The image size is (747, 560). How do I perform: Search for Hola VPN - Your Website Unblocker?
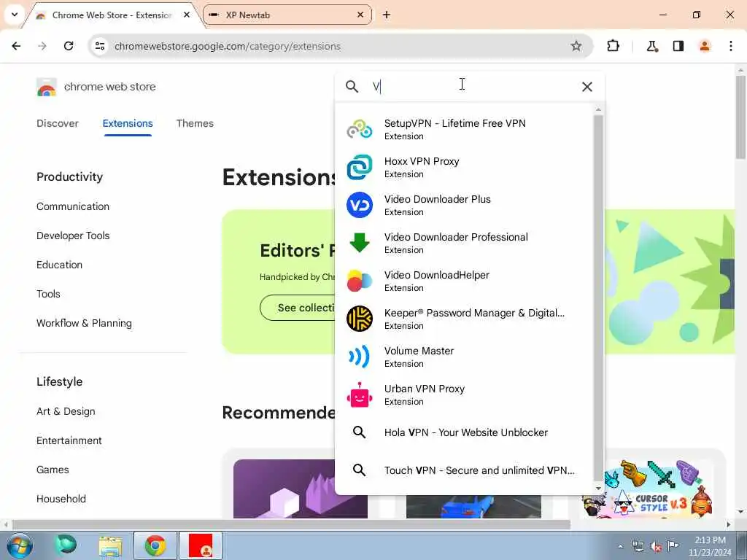tap(465, 432)
